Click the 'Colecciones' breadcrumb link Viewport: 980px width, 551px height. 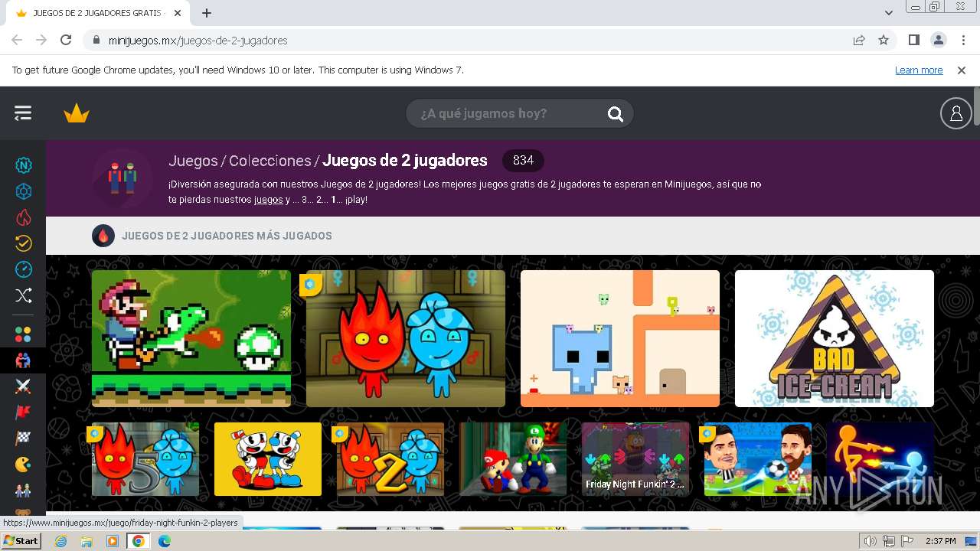pyautogui.click(x=269, y=161)
